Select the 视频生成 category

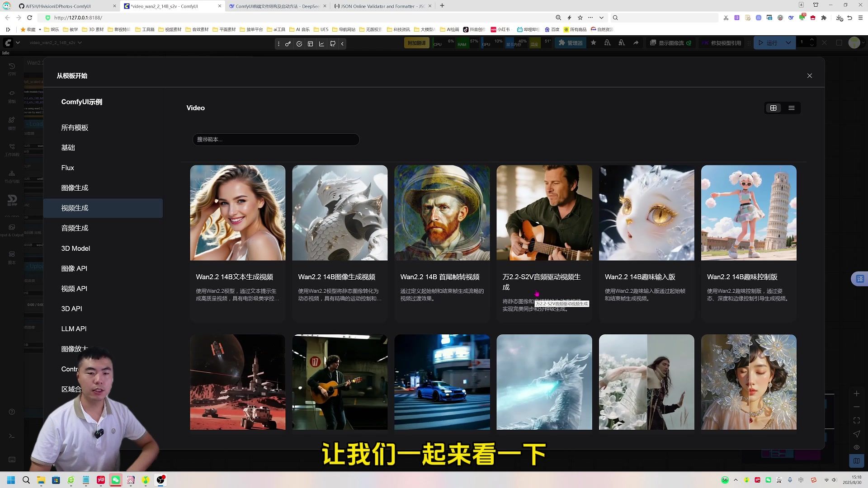[x=103, y=208]
